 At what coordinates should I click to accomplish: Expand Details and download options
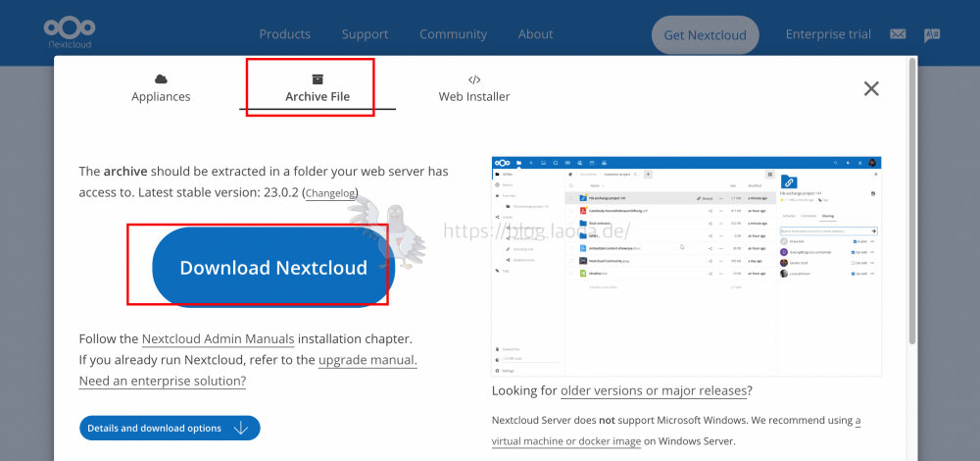[170, 429]
